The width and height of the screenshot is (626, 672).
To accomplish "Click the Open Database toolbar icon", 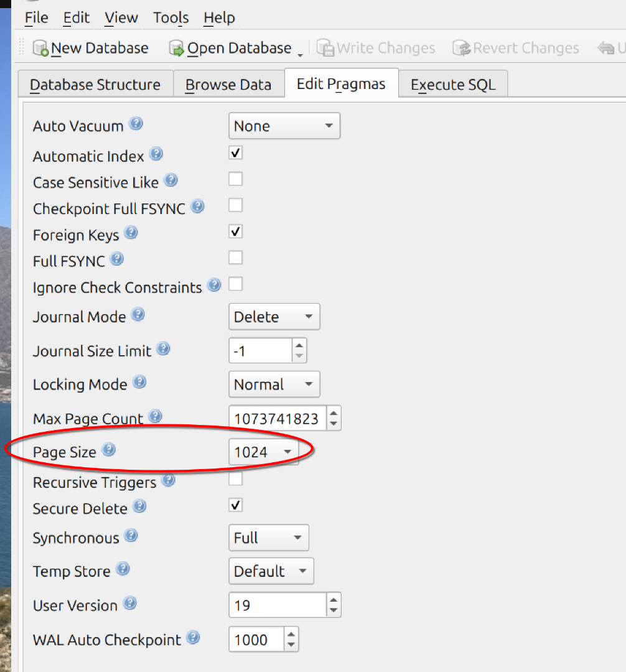I will click(177, 48).
